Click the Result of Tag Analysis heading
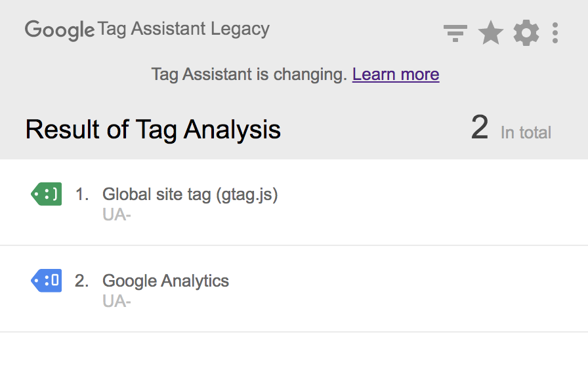Screen dimensions: 588x366 point(153,130)
